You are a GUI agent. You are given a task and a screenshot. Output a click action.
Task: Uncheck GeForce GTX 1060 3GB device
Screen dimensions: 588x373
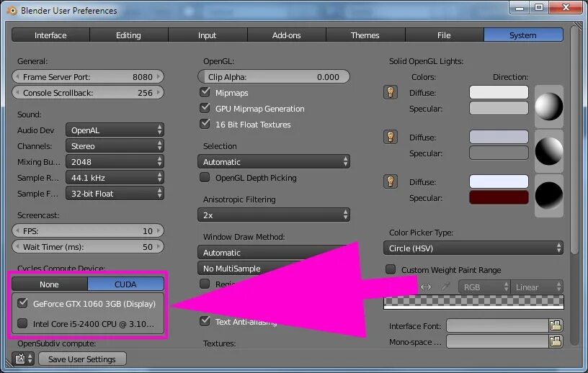coord(22,303)
